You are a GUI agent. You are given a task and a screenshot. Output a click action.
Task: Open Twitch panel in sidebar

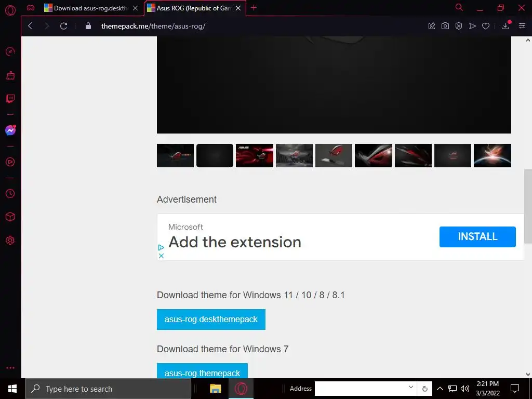click(x=10, y=99)
